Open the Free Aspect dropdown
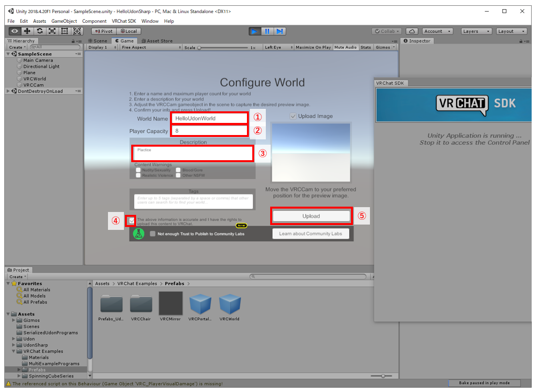The height and width of the screenshot is (392, 536). click(x=152, y=47)
